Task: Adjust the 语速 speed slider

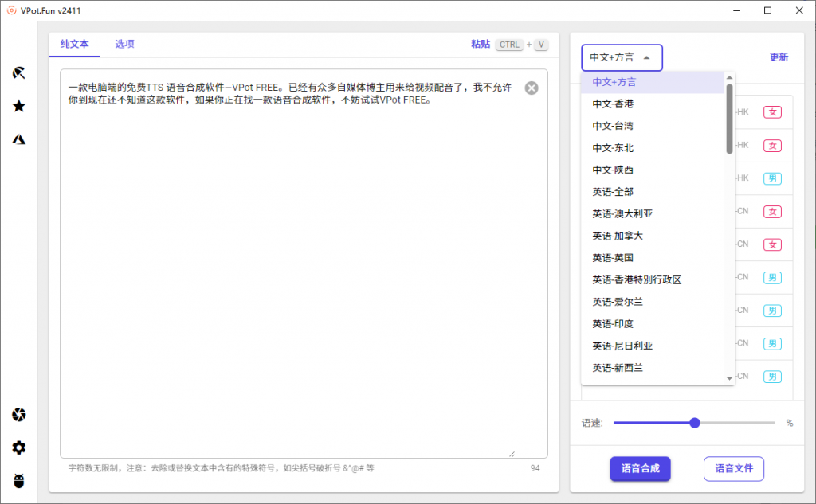Action: [x=693, y=423]
